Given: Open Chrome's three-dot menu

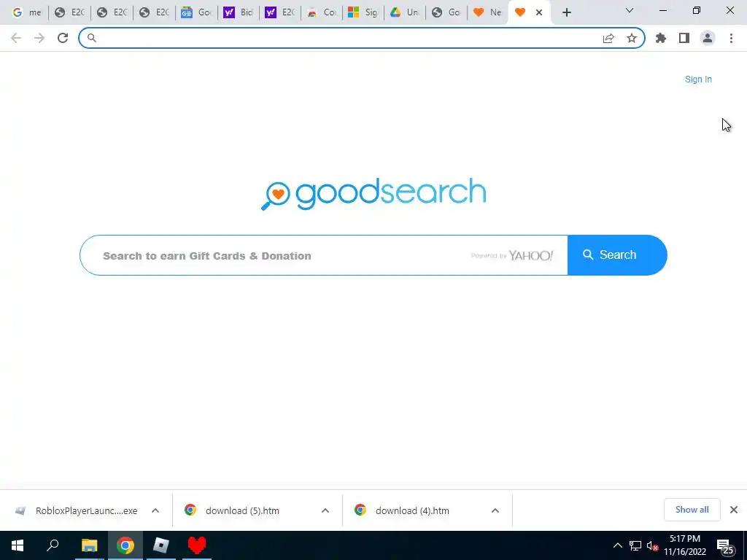Looking at the screenshot, I should (x=731, y=38).
